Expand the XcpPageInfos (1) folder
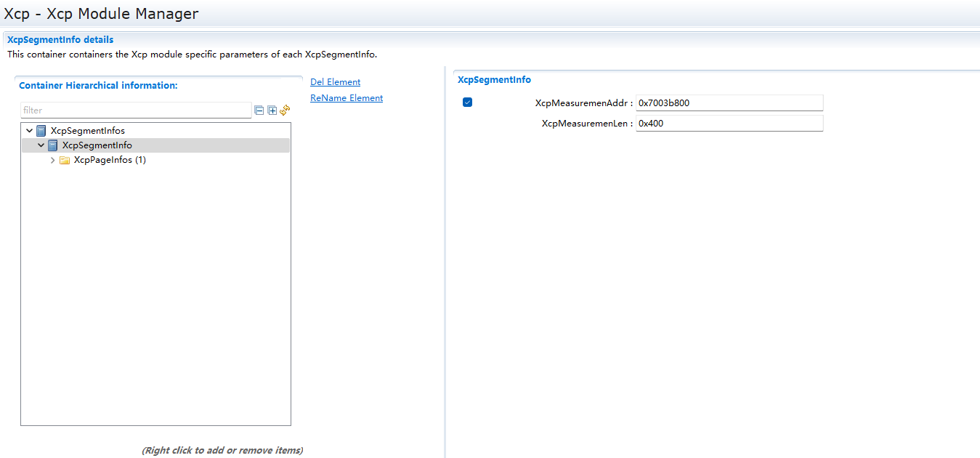The height and width of the screenshot is (458, 980). (x=52, y=160)
